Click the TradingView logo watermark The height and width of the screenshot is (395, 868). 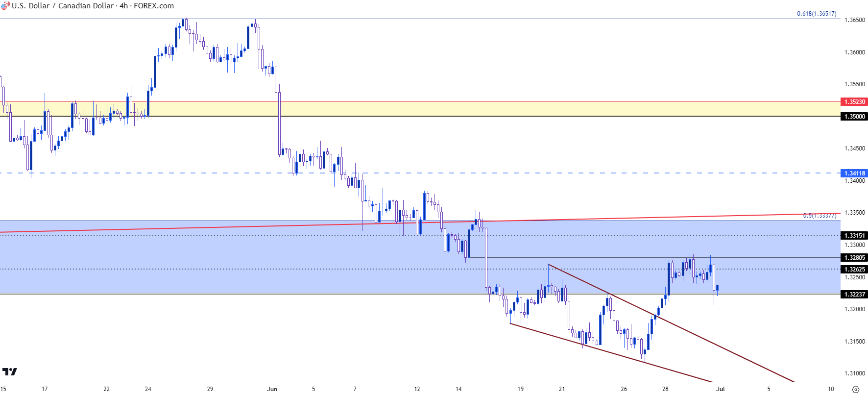[9, 372]
